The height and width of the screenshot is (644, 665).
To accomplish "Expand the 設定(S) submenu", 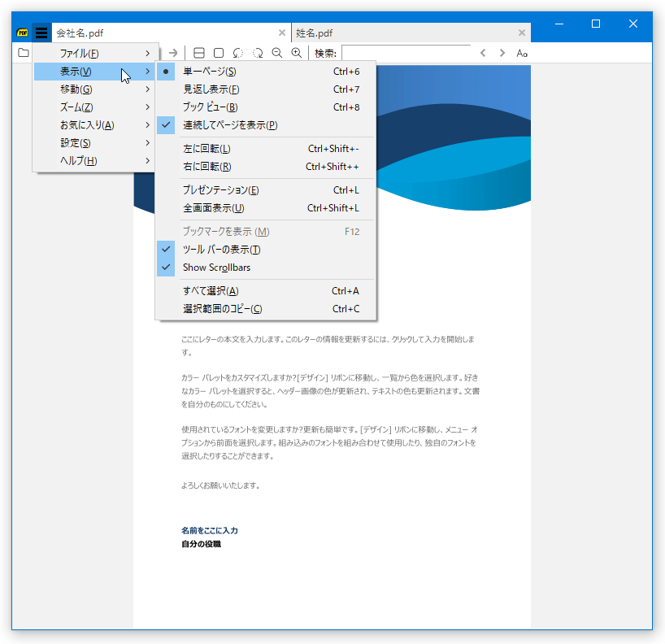I will [94, 142].
